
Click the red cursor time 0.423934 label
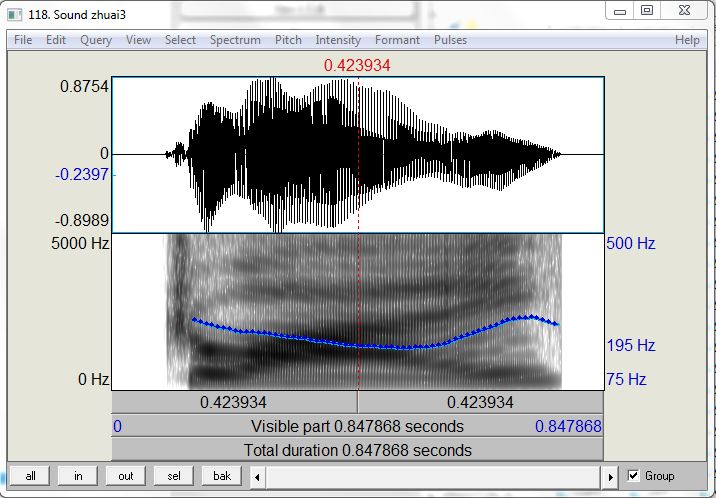357,65
